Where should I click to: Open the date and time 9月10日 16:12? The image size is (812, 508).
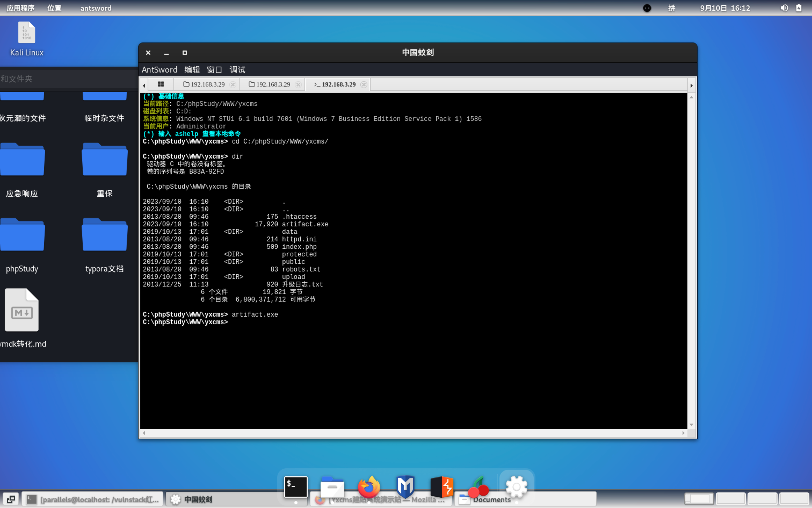(725, 8)
